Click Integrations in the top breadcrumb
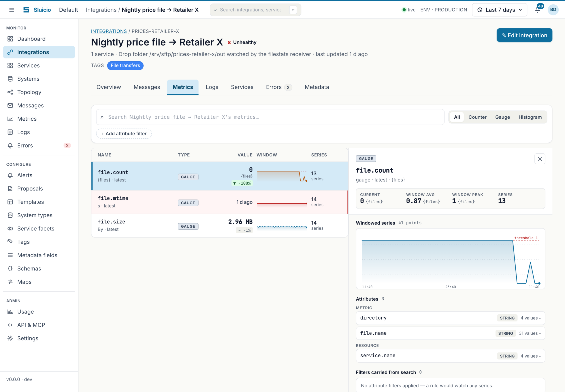Screen dimensions: 565x392 click(x=101, y=10)
